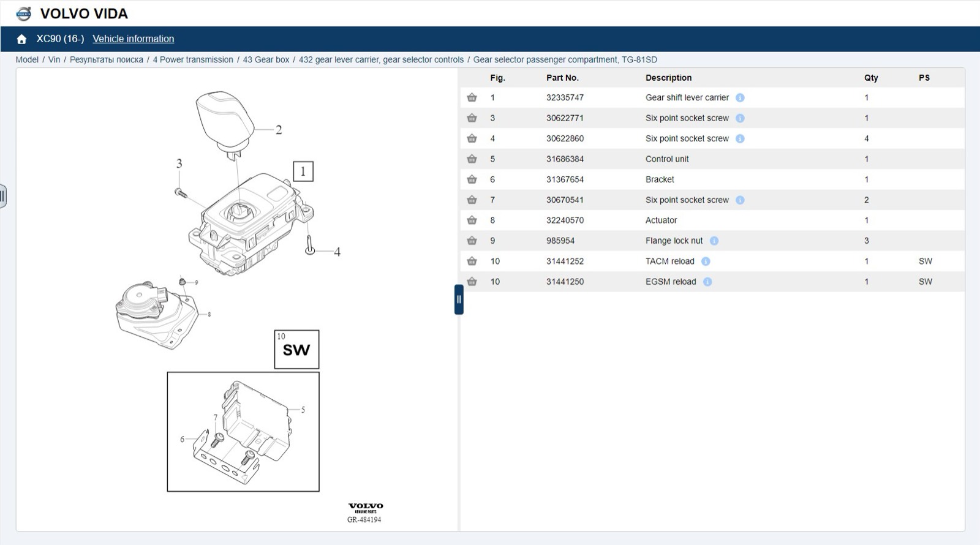The image size is (980, 545).
Task: Open the Vehicle information link
Action: 133,39
